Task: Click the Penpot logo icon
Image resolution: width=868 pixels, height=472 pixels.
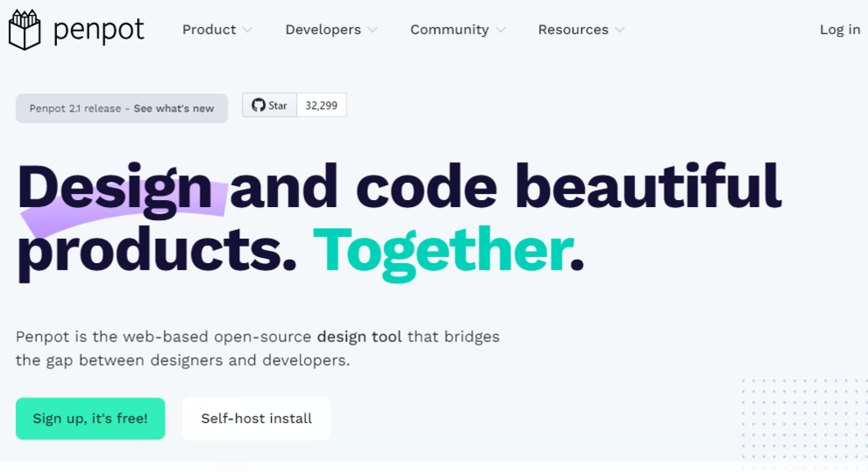Action: [25, 30]
